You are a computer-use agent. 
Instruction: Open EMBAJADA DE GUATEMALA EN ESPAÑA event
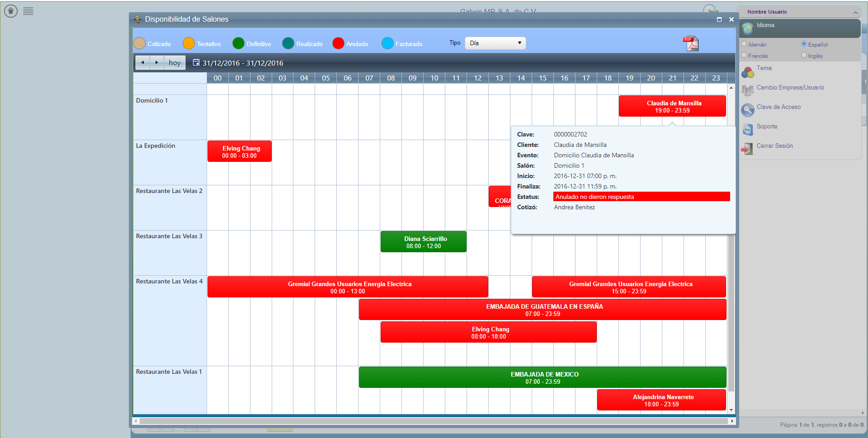click(x=542, y=310)
